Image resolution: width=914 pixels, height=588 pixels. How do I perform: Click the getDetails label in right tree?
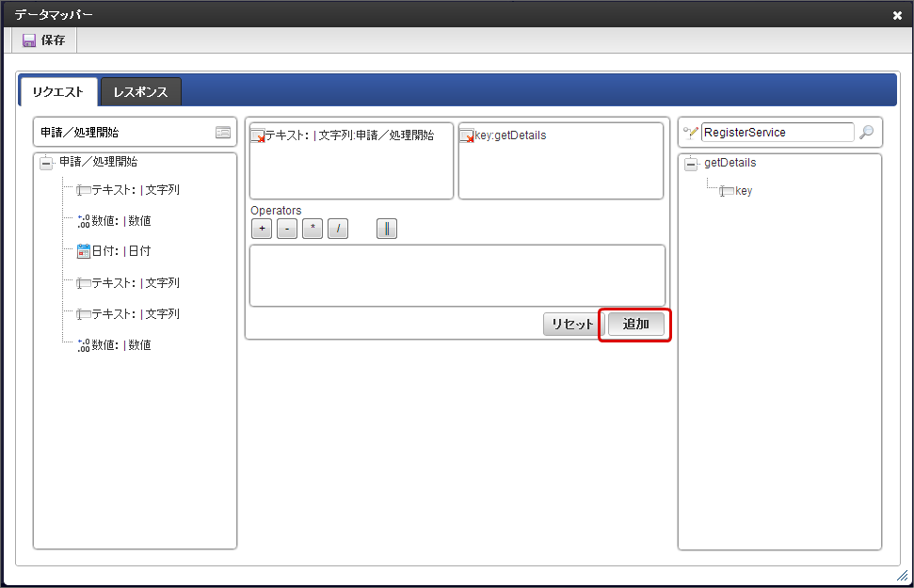click(730, 163)
